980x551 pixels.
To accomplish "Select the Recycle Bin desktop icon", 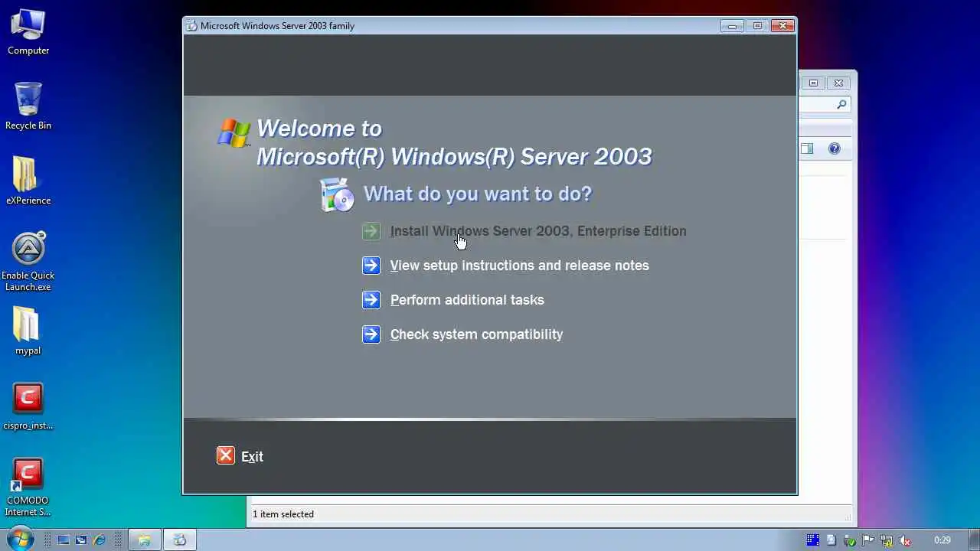I will [x=28, y=106].
